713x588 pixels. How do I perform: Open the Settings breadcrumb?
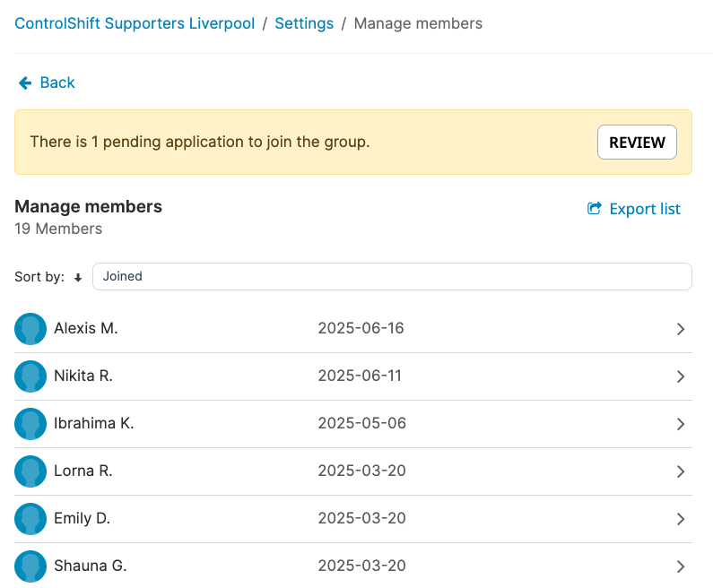pos(304,24)
